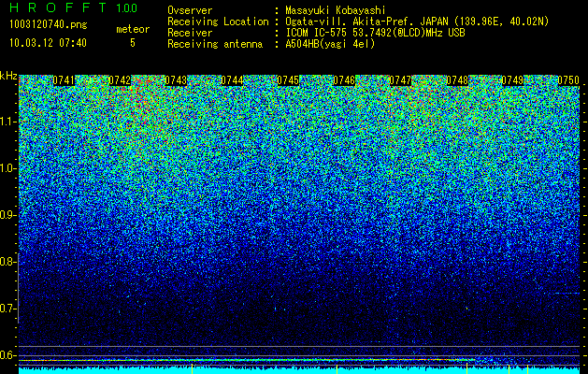Image resolution: width=588 pixels, height=374 pixels.
Task: Click the Ogata-vill. Akita-Pref. JAPAN location text
Action: (x=417, y=22)
